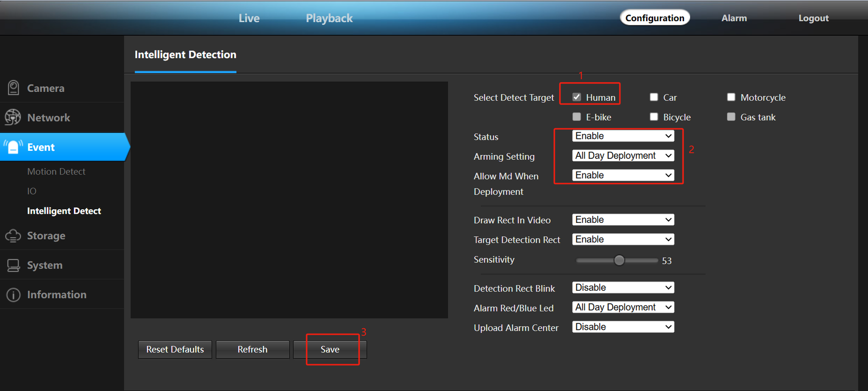
Task: Open the Upload Alarm Center dropdown
Action: [x=623, y=327]
